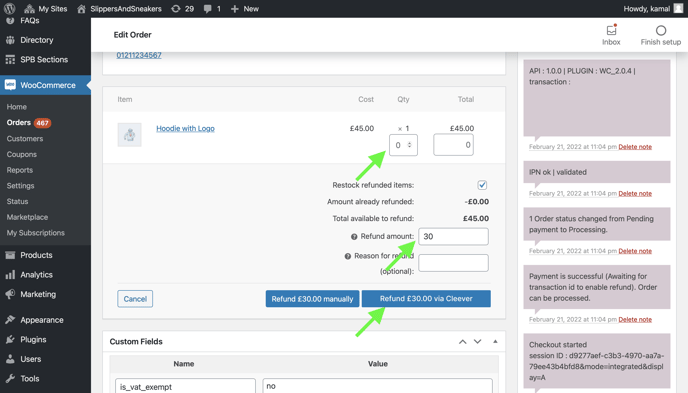Viewport: 688px width, 393px height.
Task: Select Total available to refund £45.00
Action: (476, 218)
